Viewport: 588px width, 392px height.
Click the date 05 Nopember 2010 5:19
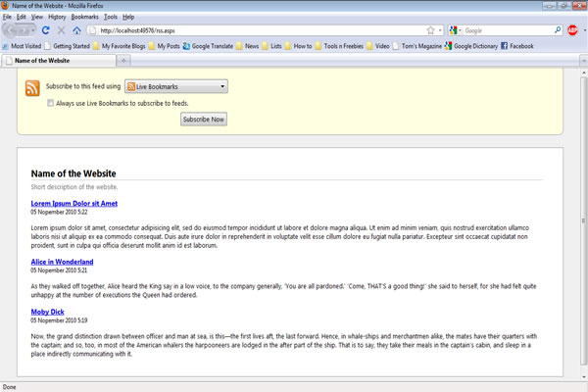(x=59, y=320)
